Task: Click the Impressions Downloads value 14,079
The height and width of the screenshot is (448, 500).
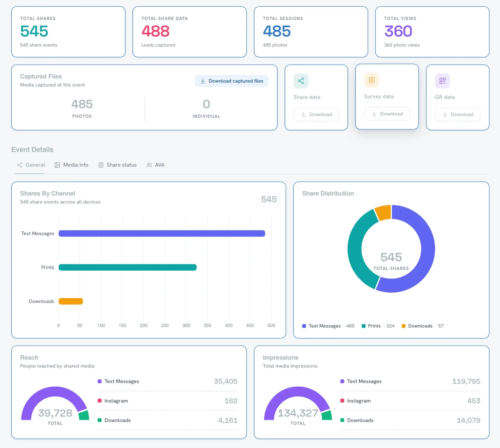Action: (468, 420)
